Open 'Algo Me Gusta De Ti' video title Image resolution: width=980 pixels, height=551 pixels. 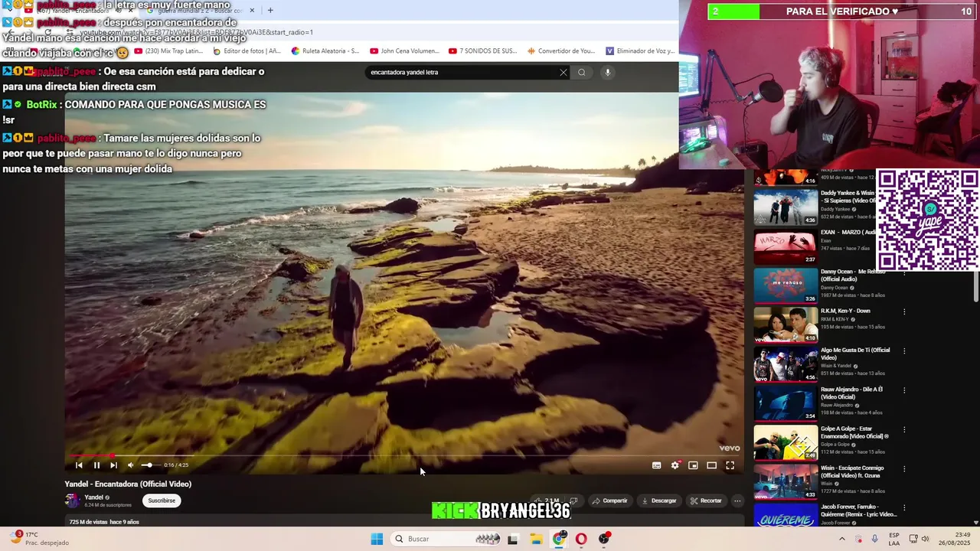pyautogui.click(x=855, y=354)
